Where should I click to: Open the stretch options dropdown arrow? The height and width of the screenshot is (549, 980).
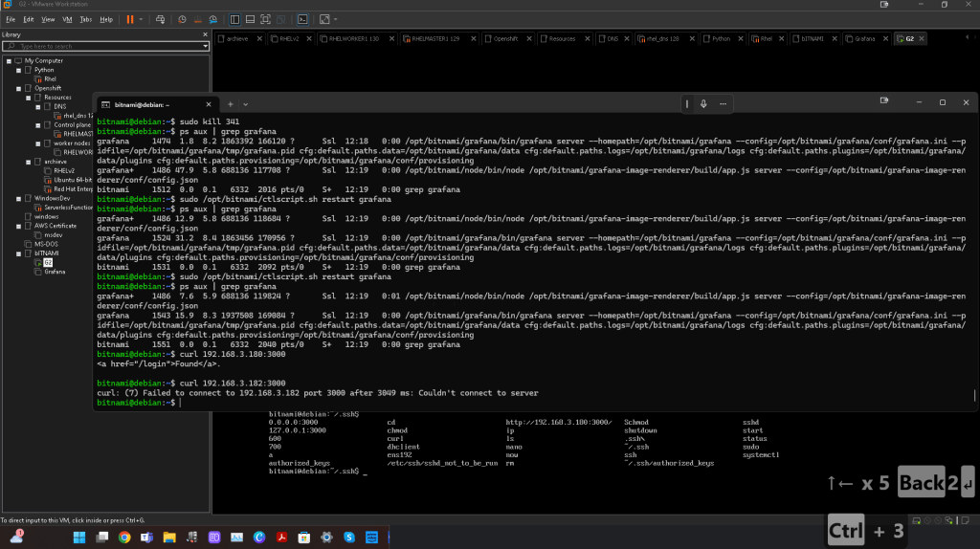coord(336,19)
